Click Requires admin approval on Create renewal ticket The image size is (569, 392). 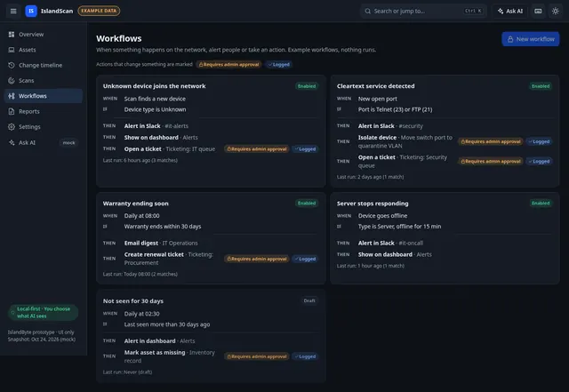tap(257, 259)
